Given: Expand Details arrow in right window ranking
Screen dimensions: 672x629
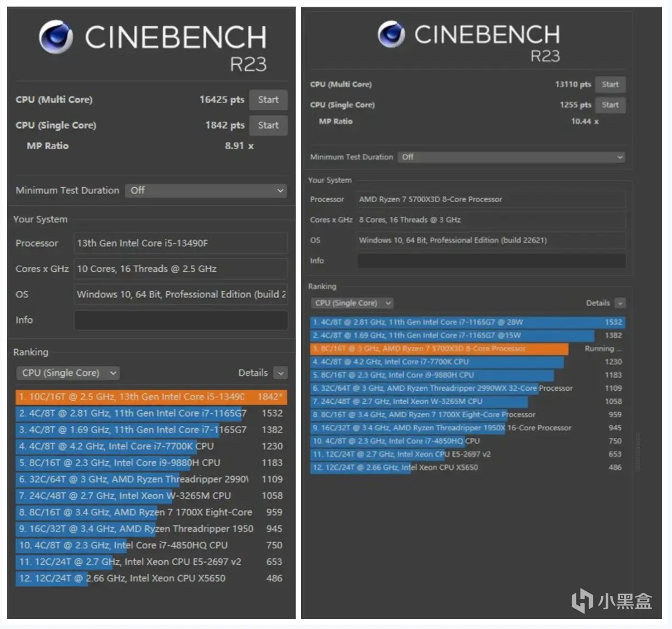Looking at the screenshot, I should point(620,303).
